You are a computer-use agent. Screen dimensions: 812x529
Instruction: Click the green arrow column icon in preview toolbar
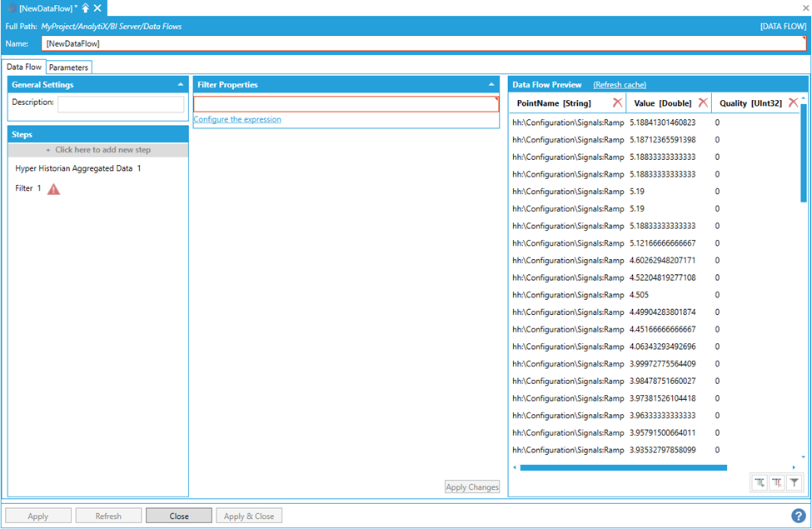[x=760, y=482]
